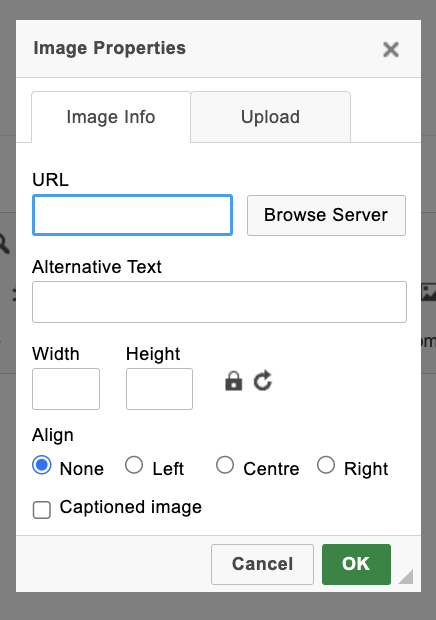
Task: Close the Image Properties dialog
Action: point(391,49)
